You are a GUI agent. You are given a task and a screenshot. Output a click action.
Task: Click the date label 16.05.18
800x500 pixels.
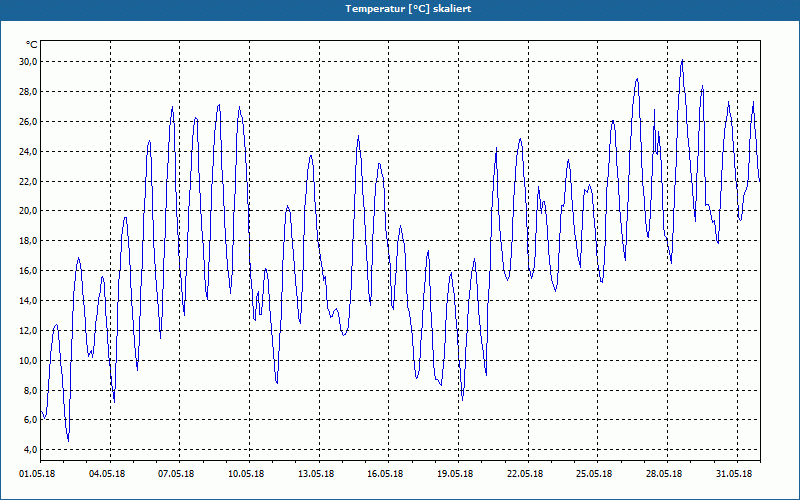tap(385, 474)
